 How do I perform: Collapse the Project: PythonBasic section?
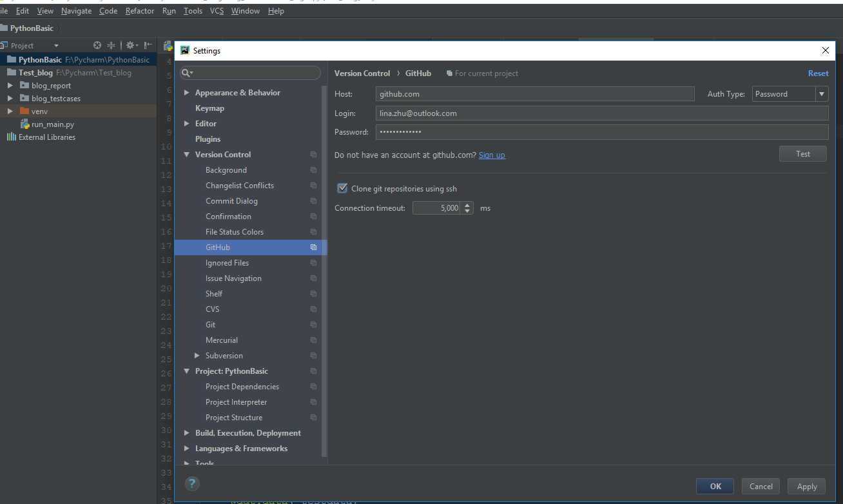(x=187, y=371)
